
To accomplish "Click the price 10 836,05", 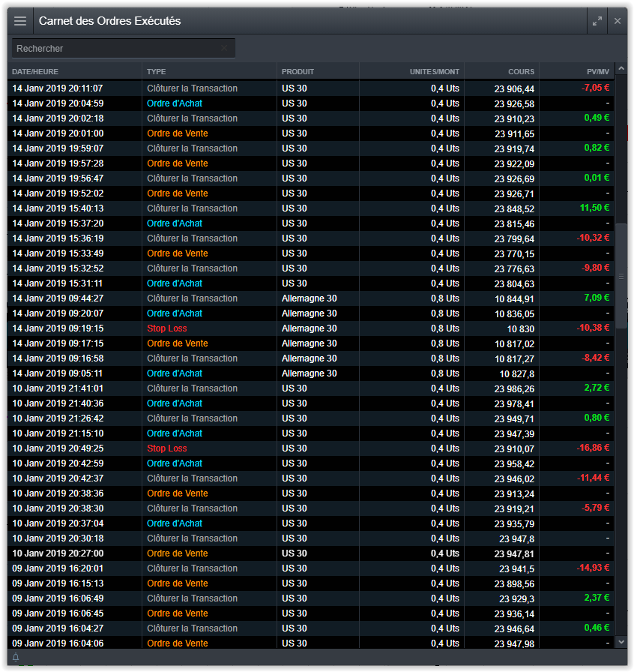I will [x=515, y=313].
